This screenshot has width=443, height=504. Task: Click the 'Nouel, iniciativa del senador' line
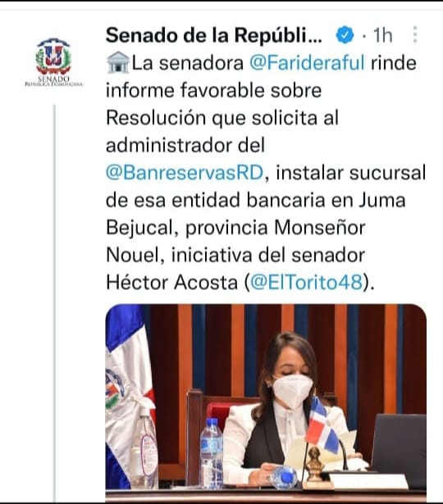[x=235, y=255]
